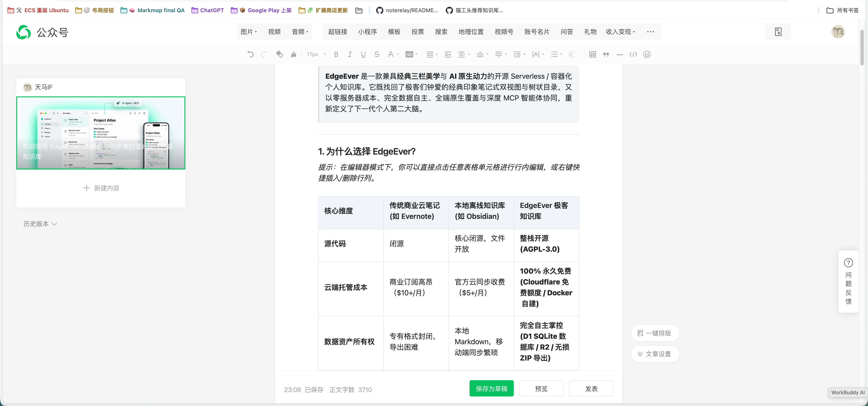The width and height of the screenshot is (868, 406).
Task: Insert a horizontal divider line
Action: click(x=620, y=54)
